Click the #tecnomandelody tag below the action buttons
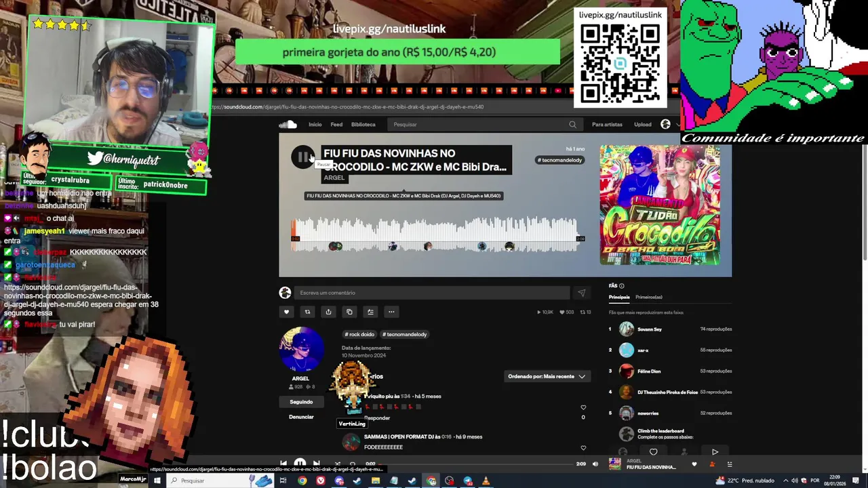This screenshot has width=868, height=488. click(x=404, y=334)
